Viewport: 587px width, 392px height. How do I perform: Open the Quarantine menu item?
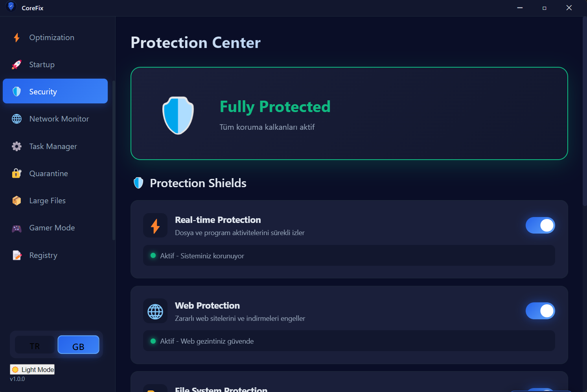[49, 173]
